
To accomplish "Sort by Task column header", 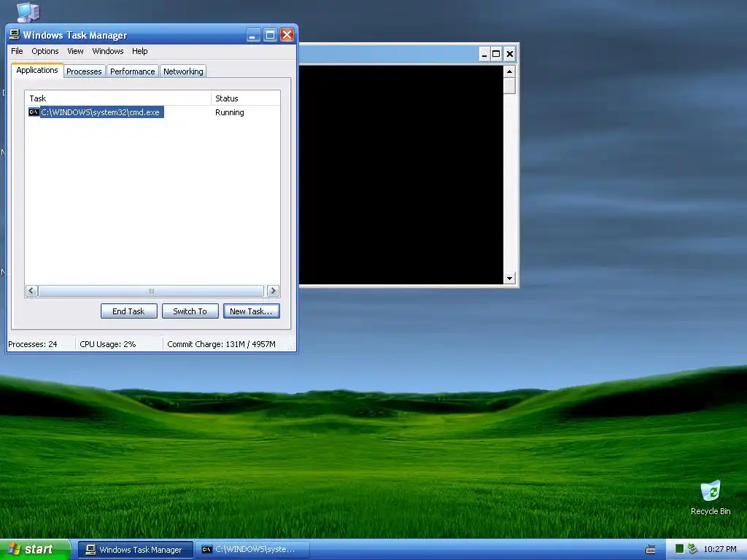I will pyautogui.click(x=118, y=98).
